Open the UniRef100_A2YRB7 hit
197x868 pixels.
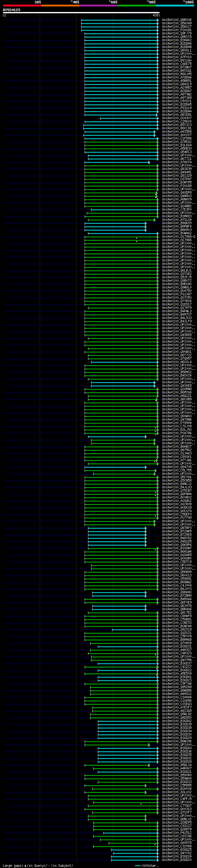click(x=177, y=88)
